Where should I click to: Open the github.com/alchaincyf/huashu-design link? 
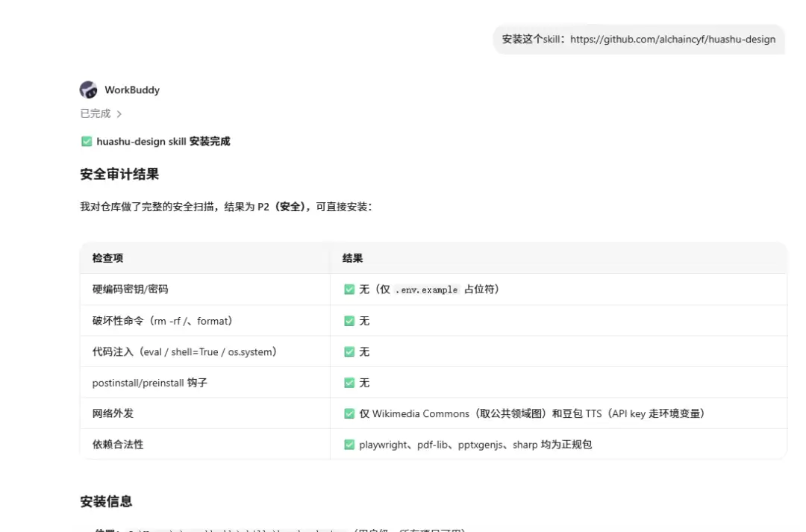pyautogui.click(x=672, y=39)
